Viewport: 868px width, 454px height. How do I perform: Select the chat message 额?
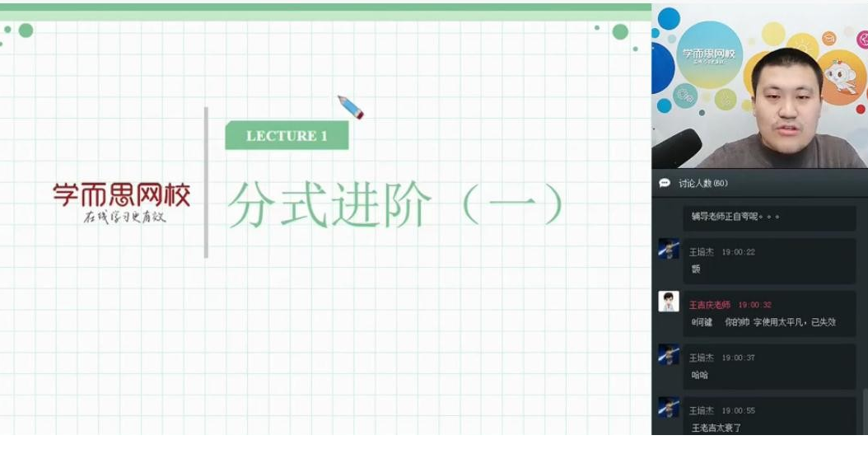pos(696,269)
